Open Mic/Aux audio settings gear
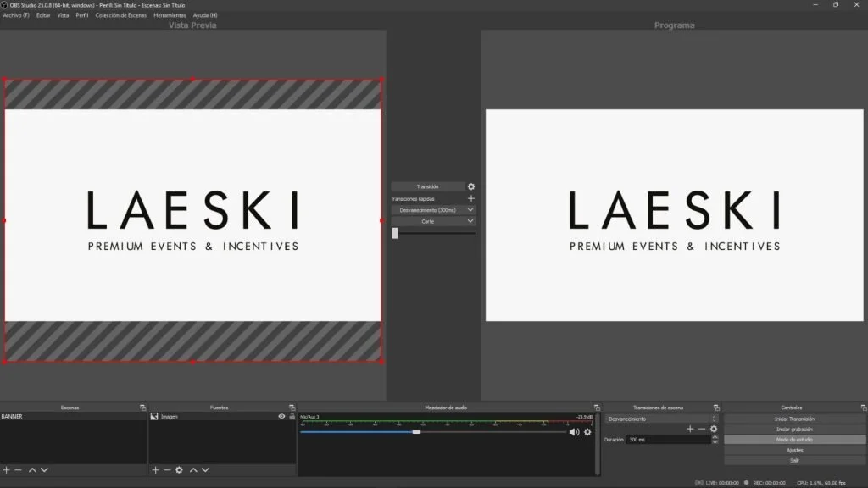 (587, 431)
